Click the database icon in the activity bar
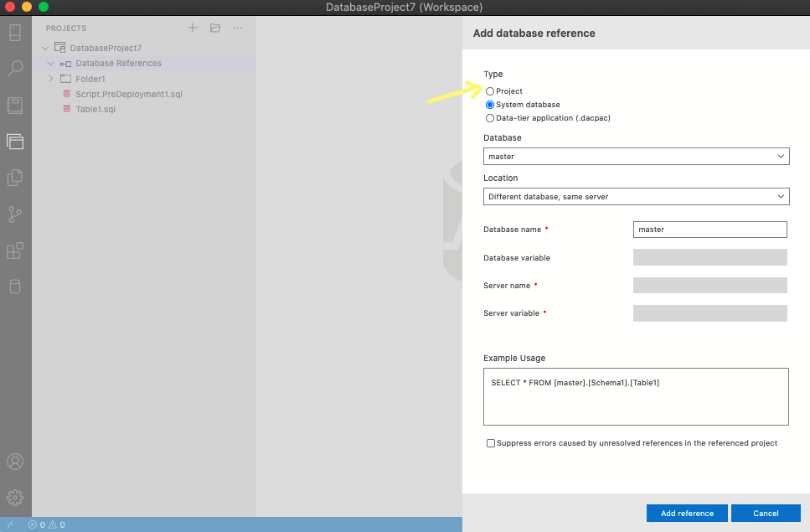This screenshot has height=532, width=810. (x=15, y=287)
